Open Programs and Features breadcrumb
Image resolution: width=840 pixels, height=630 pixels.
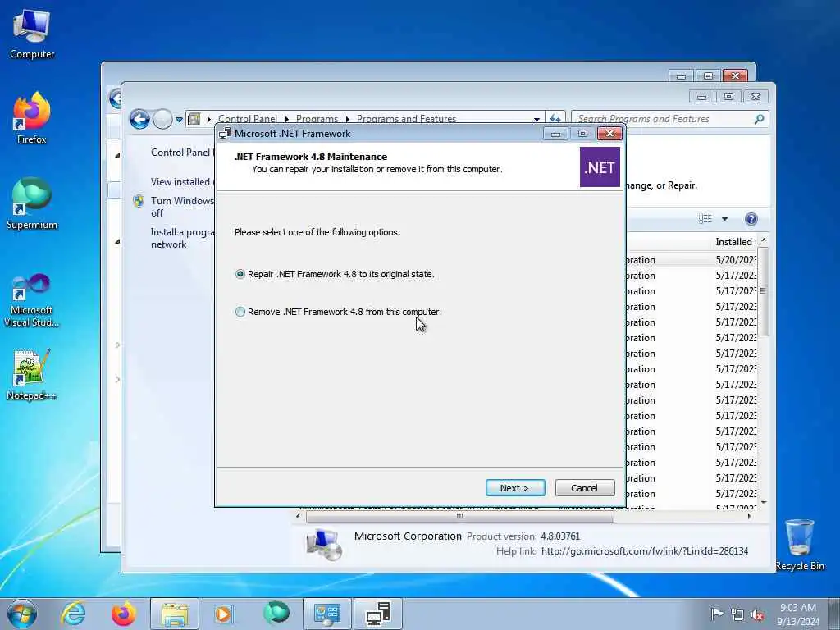click(406, 119)
